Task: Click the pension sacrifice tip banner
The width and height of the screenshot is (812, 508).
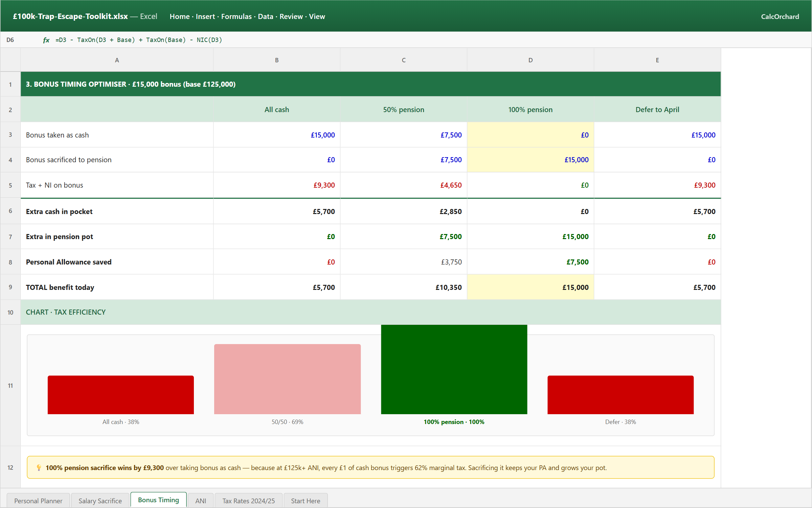Action: click(370, 467)
